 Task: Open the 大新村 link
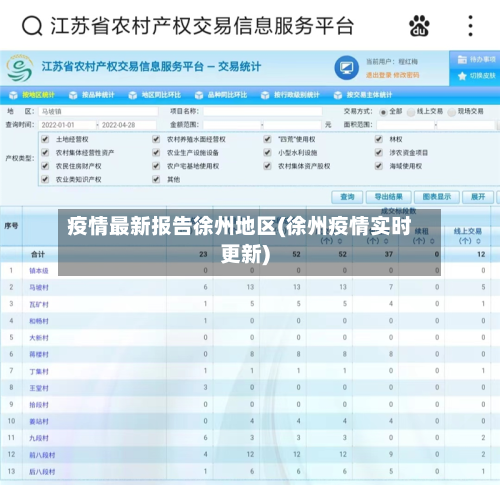pyautogui.click(x=39, y=338)
